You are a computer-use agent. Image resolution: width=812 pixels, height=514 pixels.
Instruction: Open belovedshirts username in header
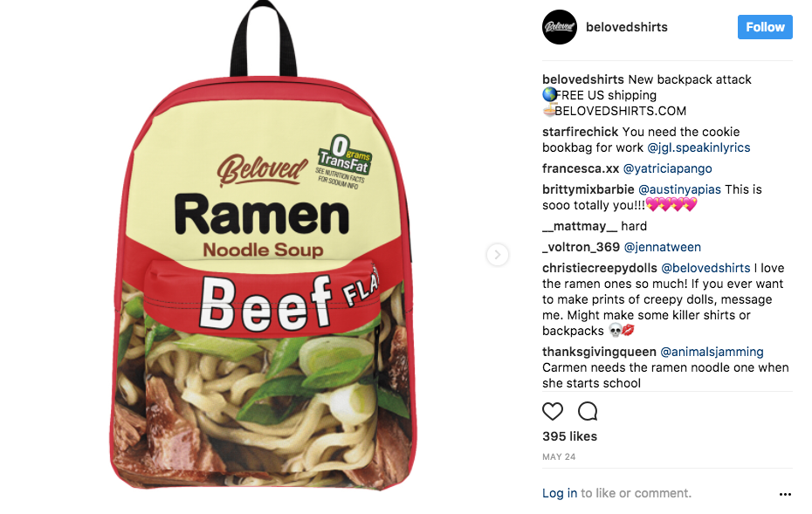point(627,27)
